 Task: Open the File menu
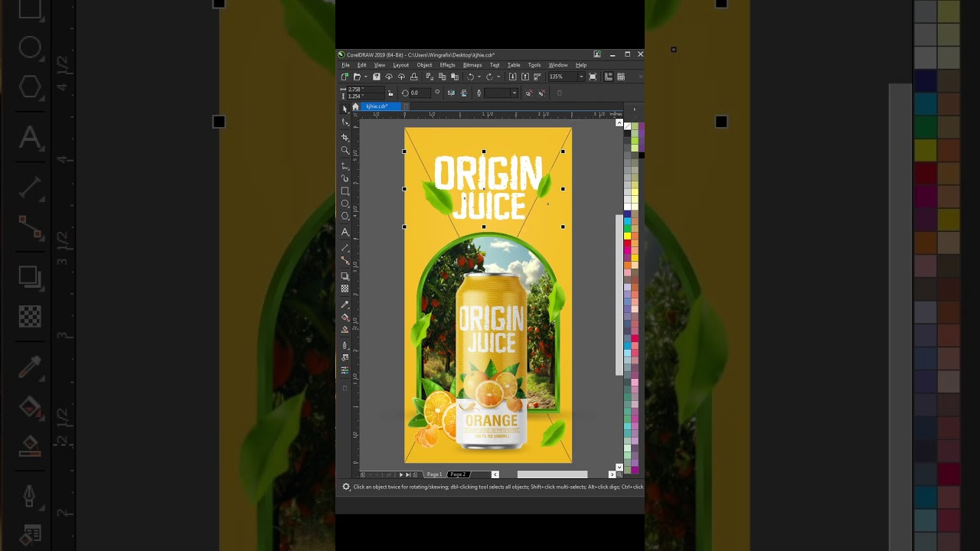345,65
